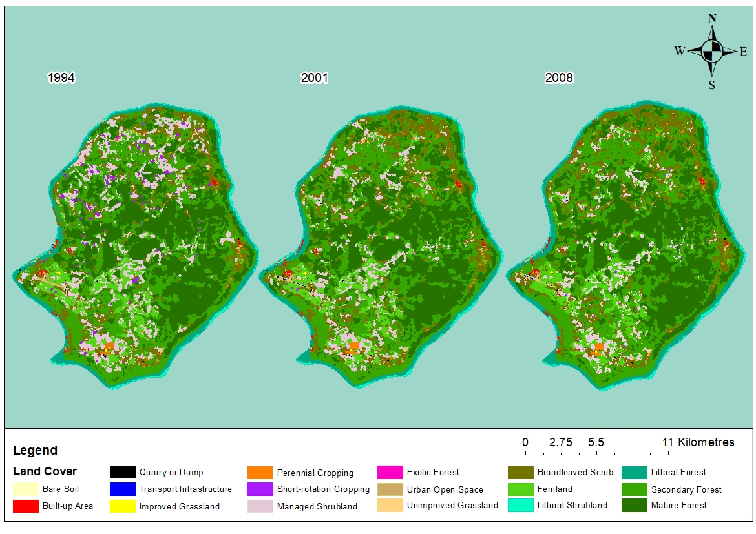Click the Mature Forest legend swatch
Image resolution: width=756 pixels, height=534 pixels.
635,506
